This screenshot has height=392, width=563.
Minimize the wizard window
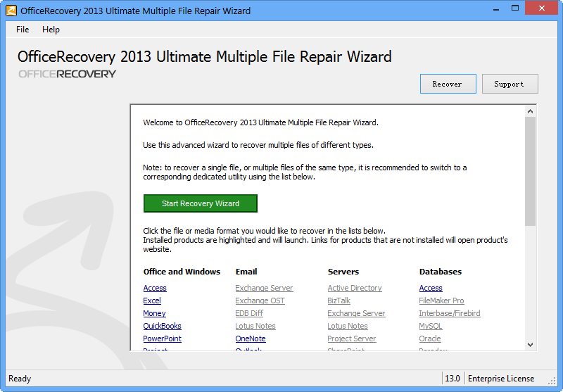click(496, 8)
